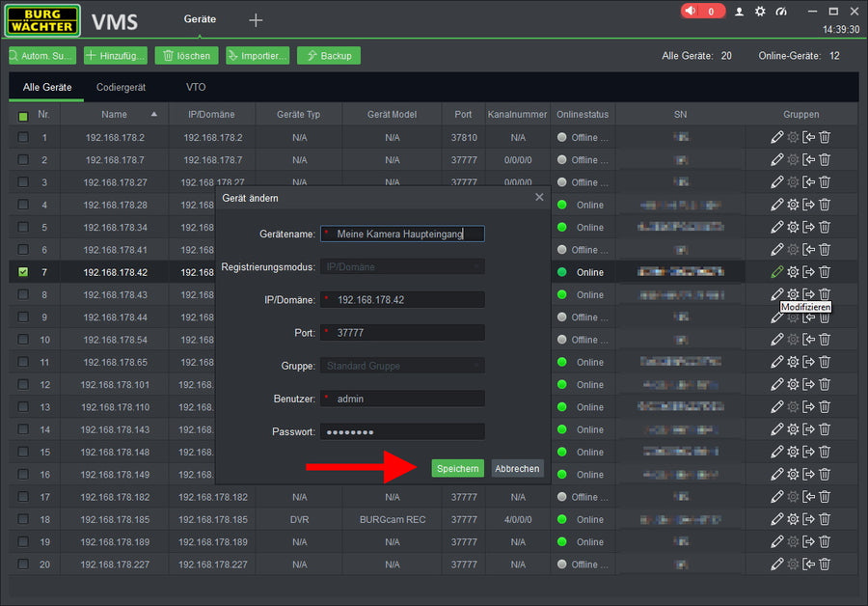Switch to the VTO tab
868x606 pixels.
196,87
